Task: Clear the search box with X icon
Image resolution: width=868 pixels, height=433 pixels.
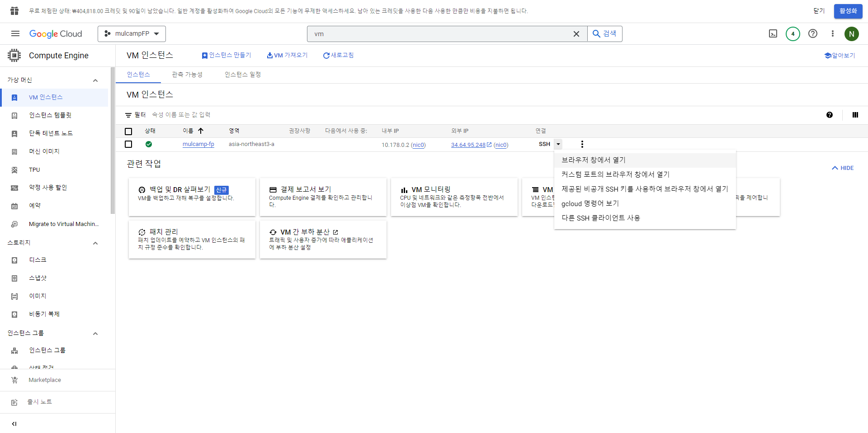Action: 576,34
